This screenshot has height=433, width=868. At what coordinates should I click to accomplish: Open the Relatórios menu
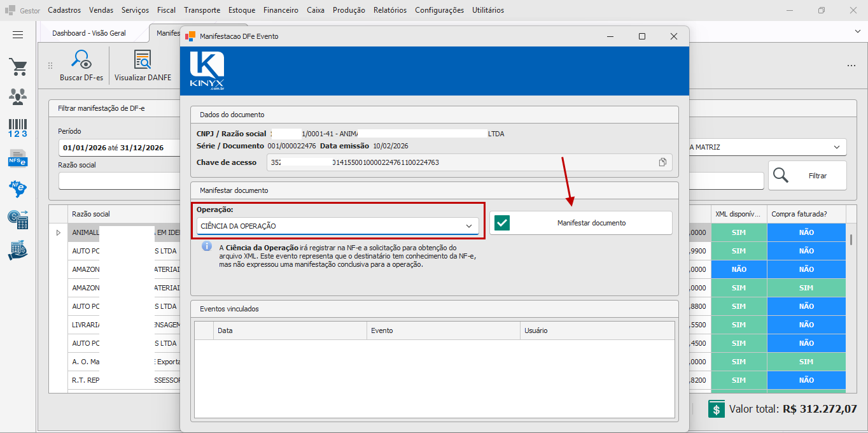pos(390,10)
